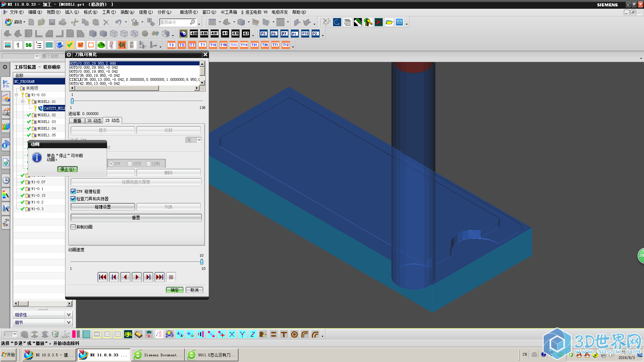Switch to the 重播 tab
This screenshot has height=362, width=644.
77,121
